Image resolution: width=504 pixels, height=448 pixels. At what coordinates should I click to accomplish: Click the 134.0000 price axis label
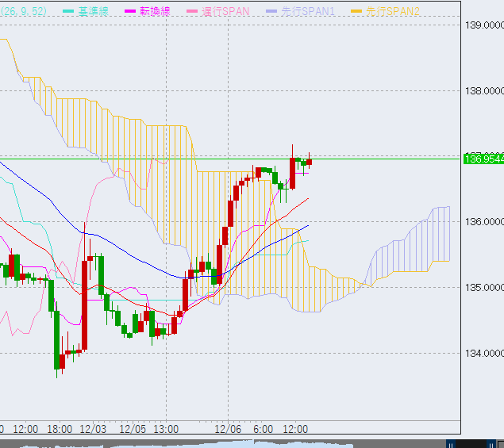coord(483,354)
